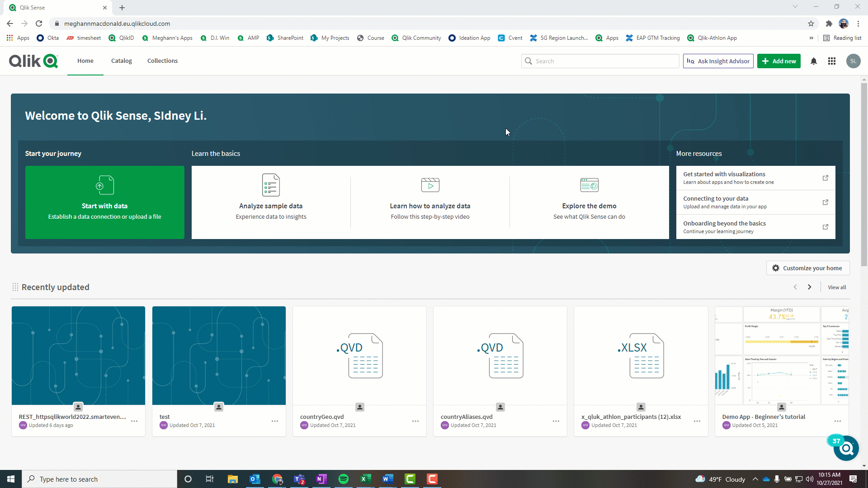Switch to the Catalog tab

121,61
